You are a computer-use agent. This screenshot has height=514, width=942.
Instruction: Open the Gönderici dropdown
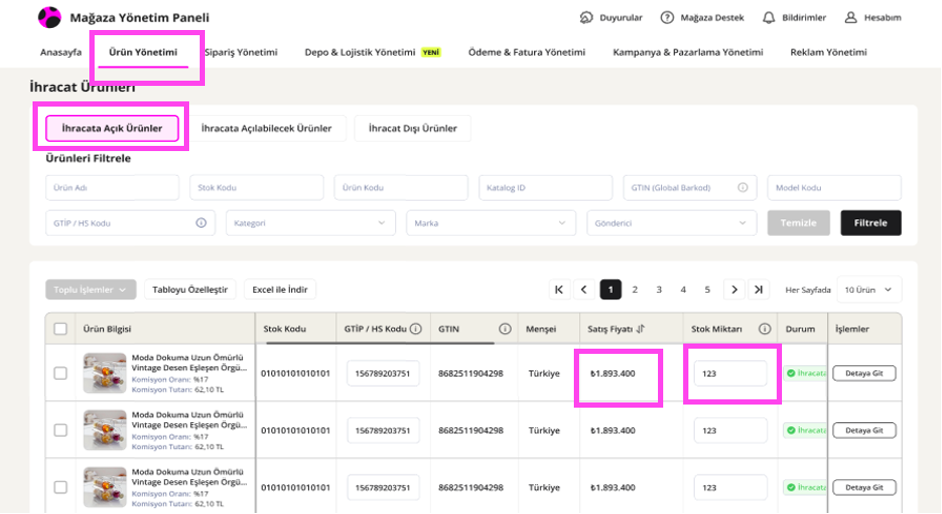672,223
